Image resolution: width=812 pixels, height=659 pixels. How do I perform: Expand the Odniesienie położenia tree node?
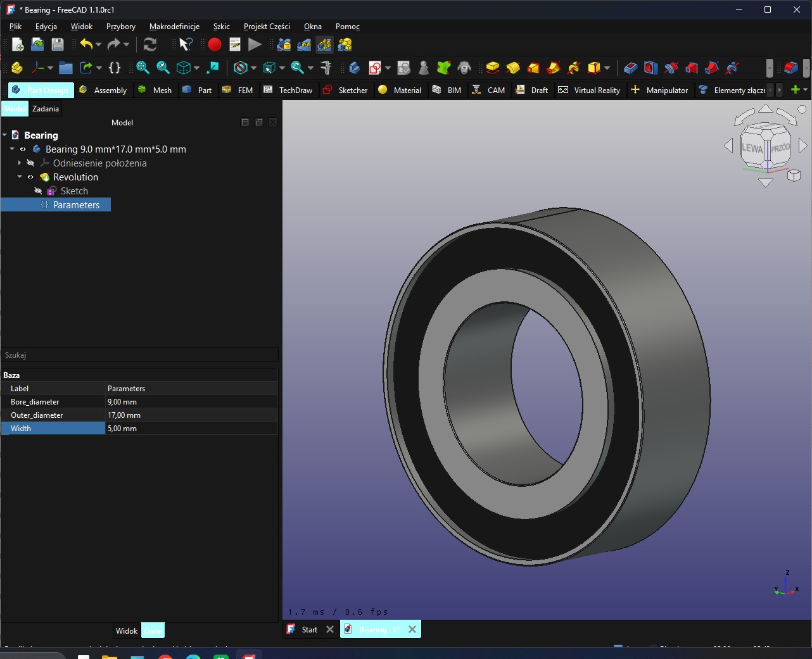[20, 163]
